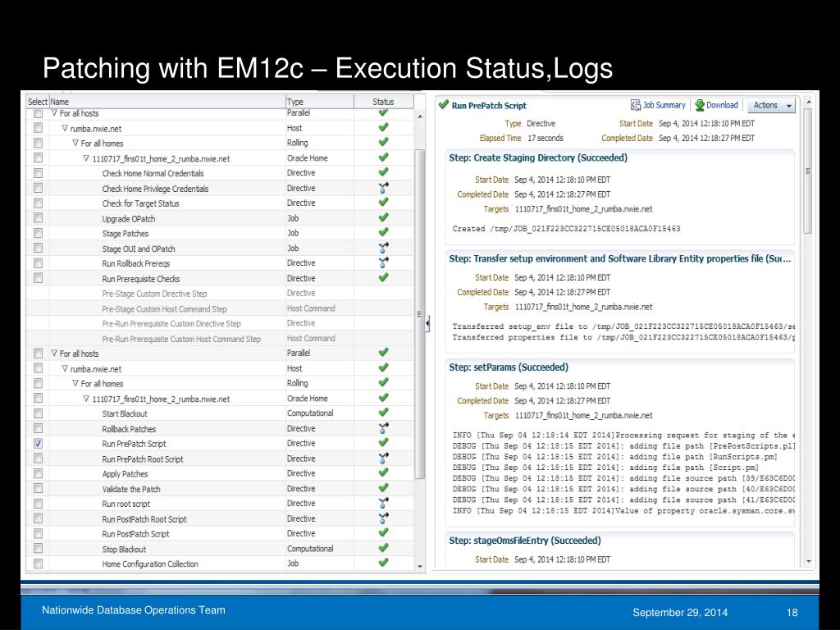The height and width of the screenshot is (630, 840).
Task: Click the Name column header
Action: 167,101
